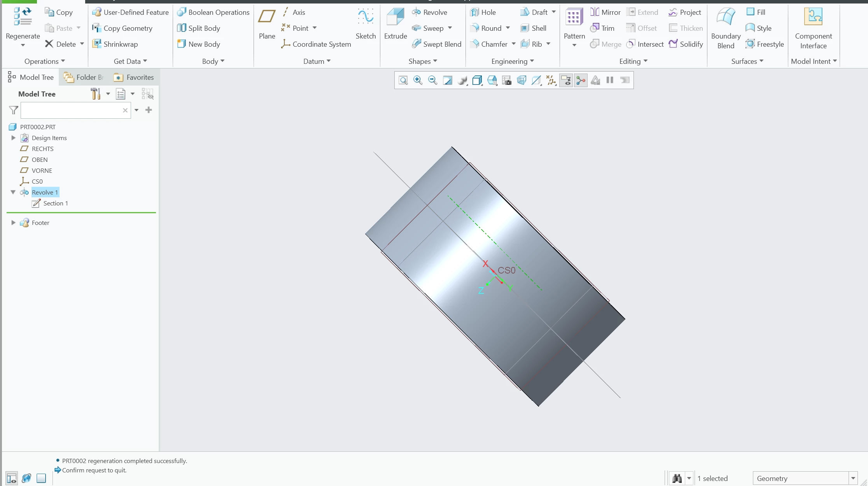Screen dimensions: 868x486
Task: Open the Saved Orientations cube icon
Action: click(x=477, y=80)
